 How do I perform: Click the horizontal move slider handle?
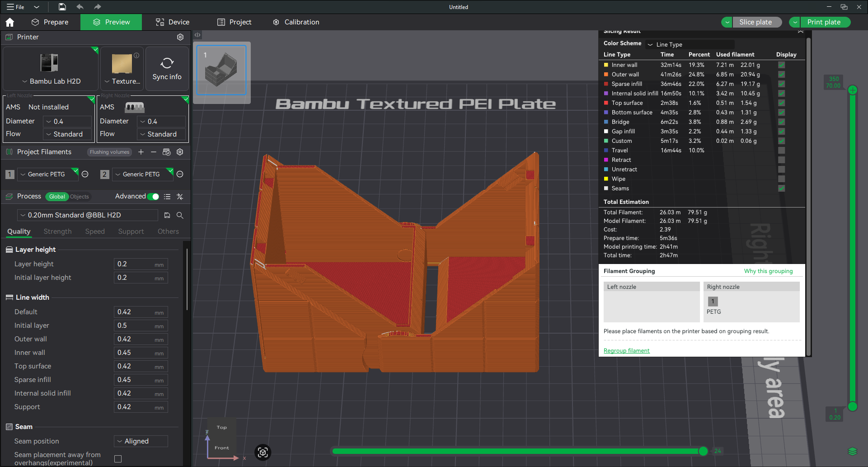point(703,451)
